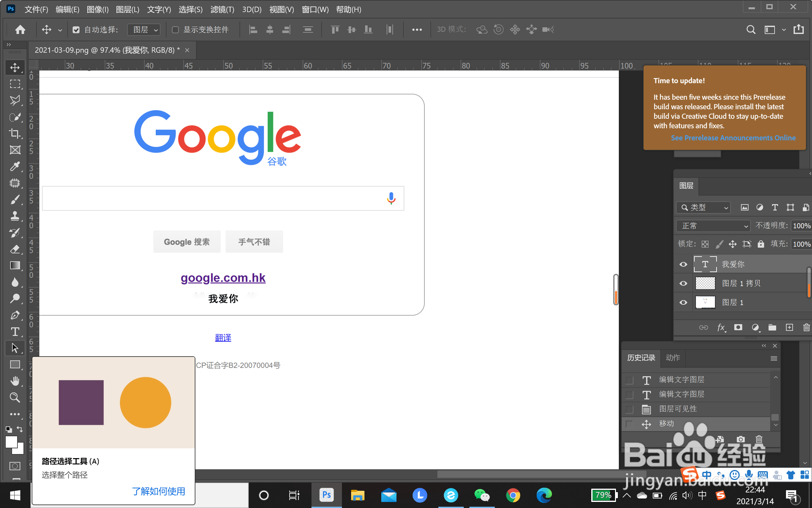The height and width of the screenshot is (508, 812).
Task: Expand the toolbox with double chevrons
Action: point(9,44)
